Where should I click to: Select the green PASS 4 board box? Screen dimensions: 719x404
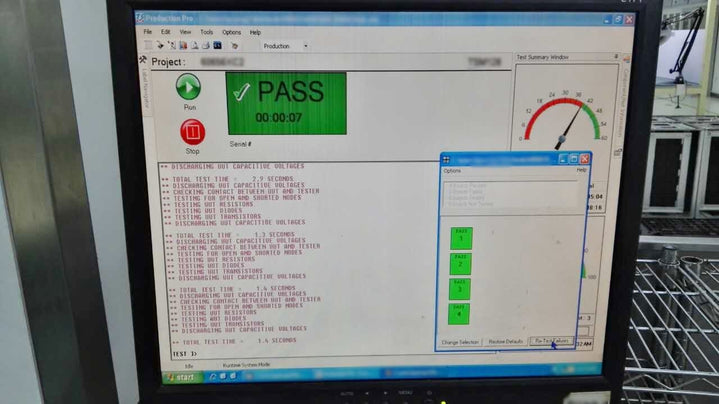[459, 314]
